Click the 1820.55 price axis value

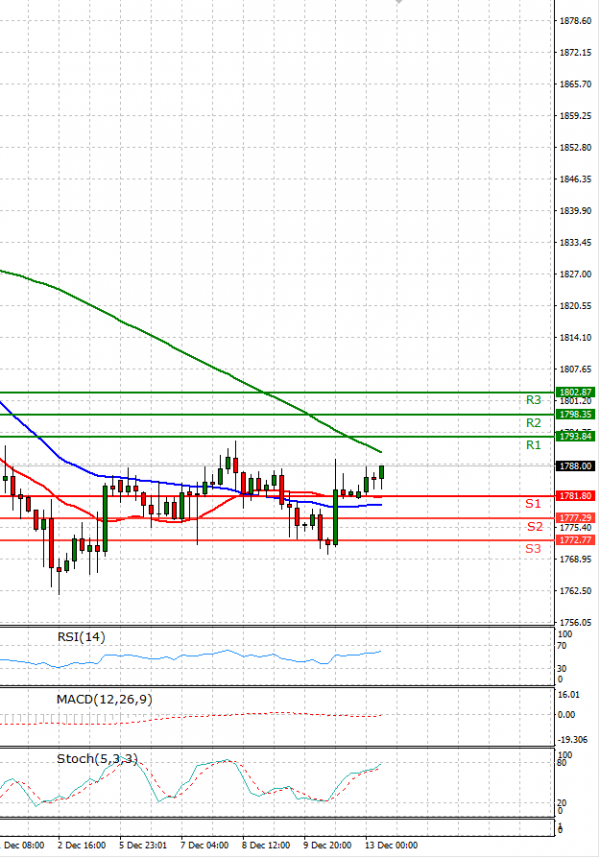[575, 305]
